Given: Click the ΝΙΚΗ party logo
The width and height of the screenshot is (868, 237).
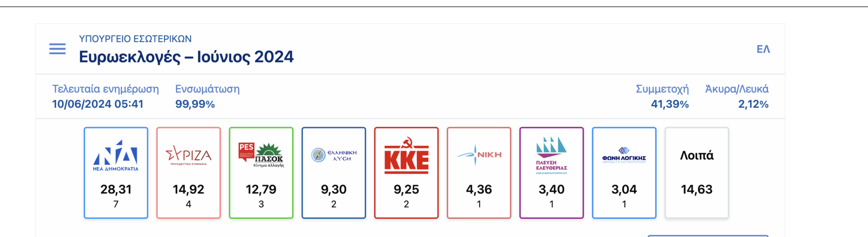Looking at the screenshot, I should (479, 155).
